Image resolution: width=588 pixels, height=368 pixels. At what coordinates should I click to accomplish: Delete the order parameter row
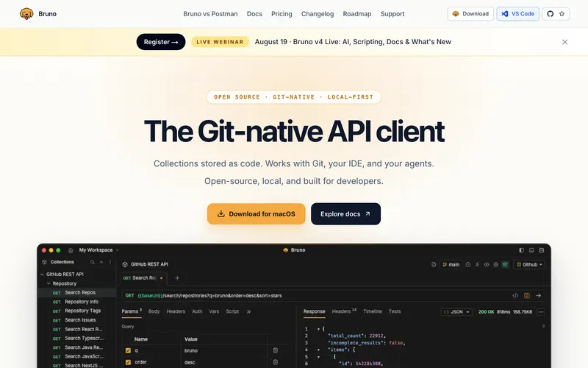point(275,362)
